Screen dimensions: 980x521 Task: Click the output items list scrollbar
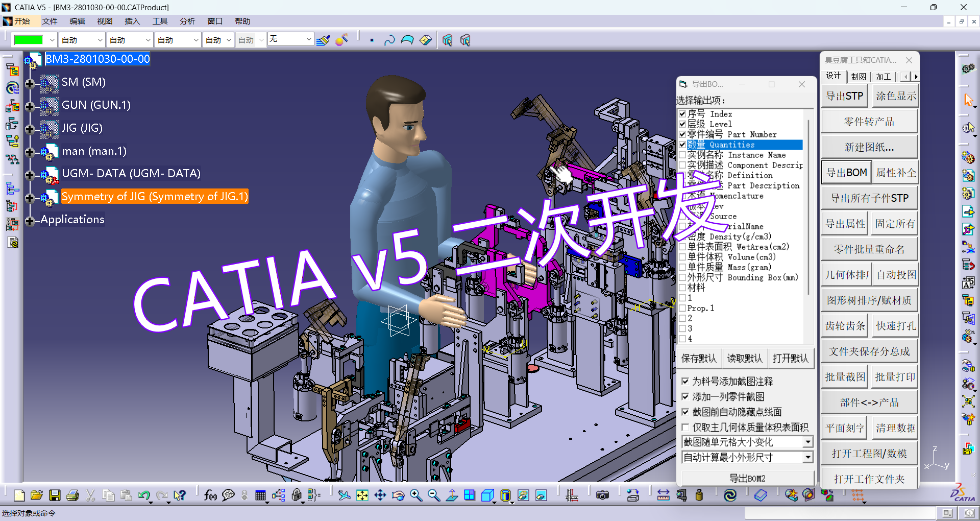808,207
